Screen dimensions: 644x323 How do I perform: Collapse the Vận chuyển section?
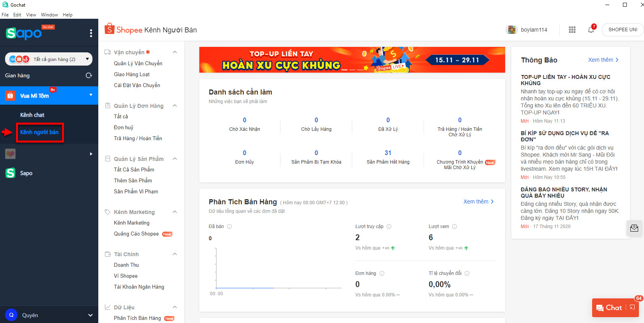[175, 52]
